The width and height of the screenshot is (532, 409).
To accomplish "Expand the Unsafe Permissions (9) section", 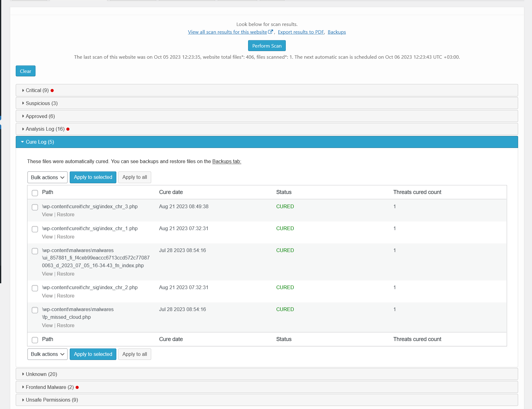I will pyautogui.click(x=267, y=400).
